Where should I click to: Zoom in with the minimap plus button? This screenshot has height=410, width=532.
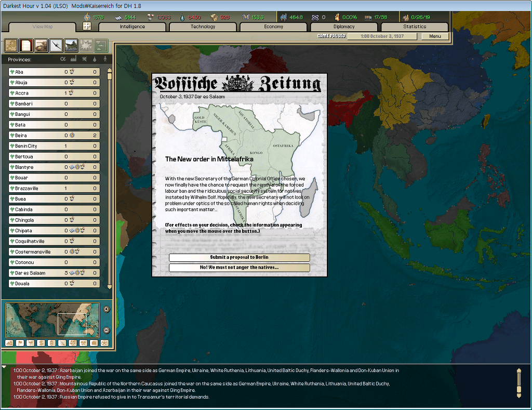click(106, 309)
